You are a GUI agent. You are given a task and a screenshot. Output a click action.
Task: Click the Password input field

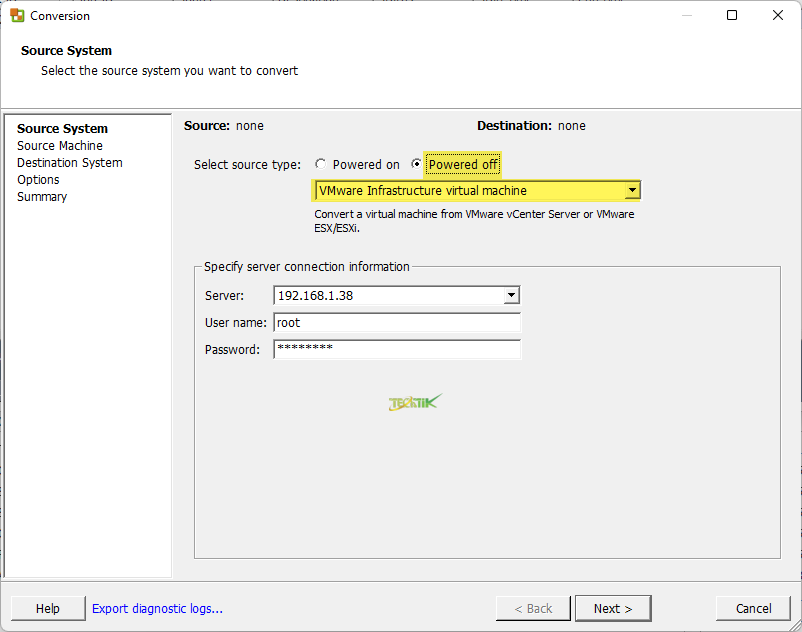point(397,349)
